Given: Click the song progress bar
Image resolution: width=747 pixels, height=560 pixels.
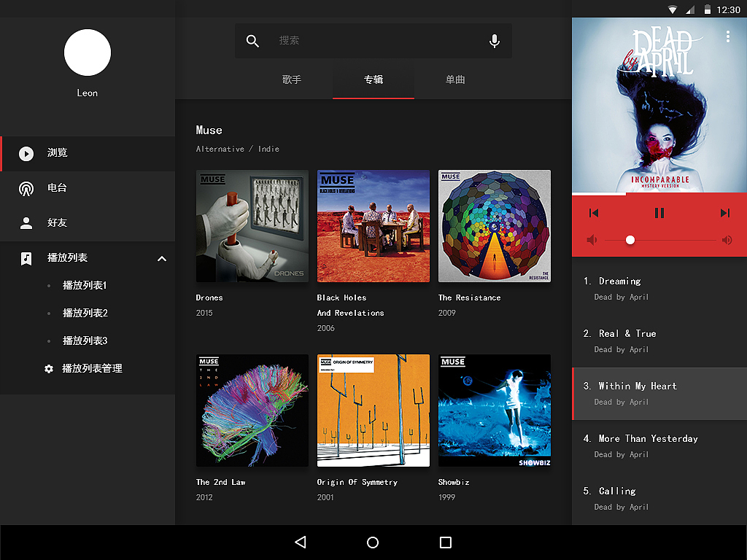Looking at the screenshot, I should pyautogui.click(x=659, y=194).
